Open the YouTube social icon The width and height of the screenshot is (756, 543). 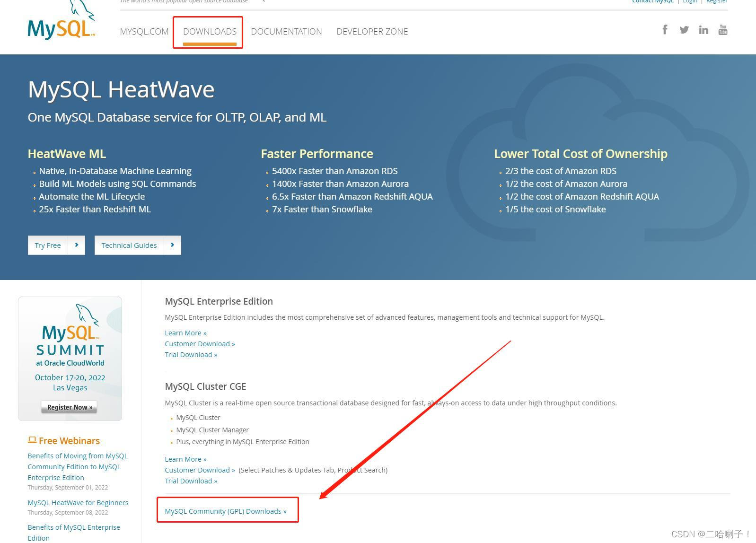tap(723, 30)
